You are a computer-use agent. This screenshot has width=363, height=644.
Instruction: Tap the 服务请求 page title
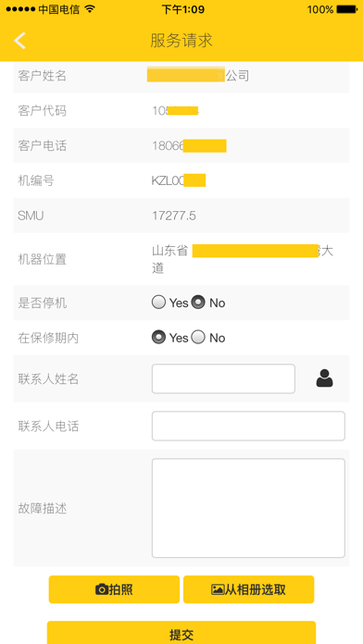tap(181, 41)
